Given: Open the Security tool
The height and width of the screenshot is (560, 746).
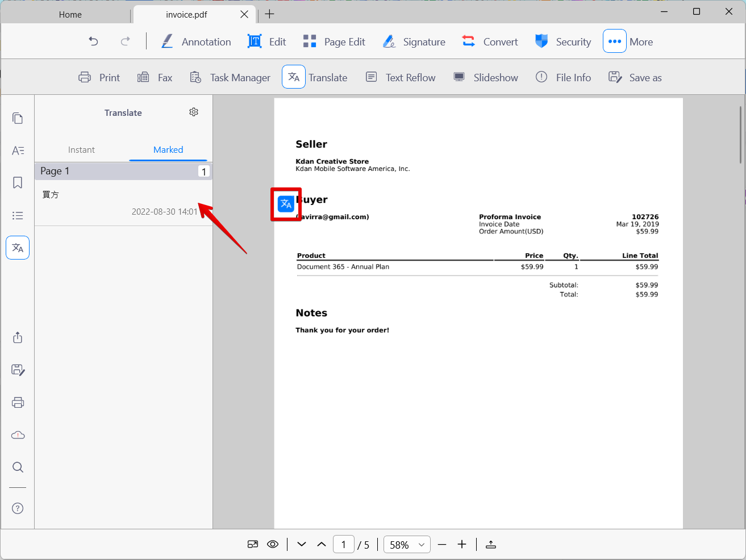Looking at the screenshot, I should coord(563,41).
